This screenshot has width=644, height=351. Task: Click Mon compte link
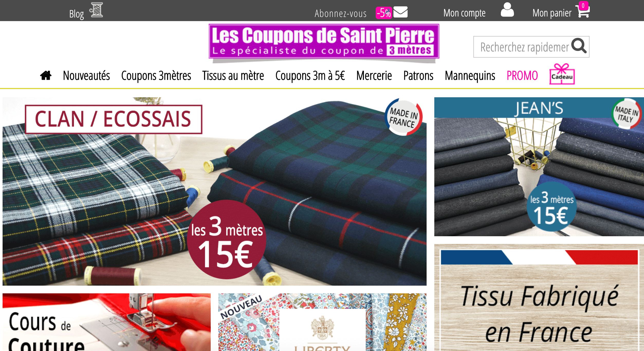464,13
